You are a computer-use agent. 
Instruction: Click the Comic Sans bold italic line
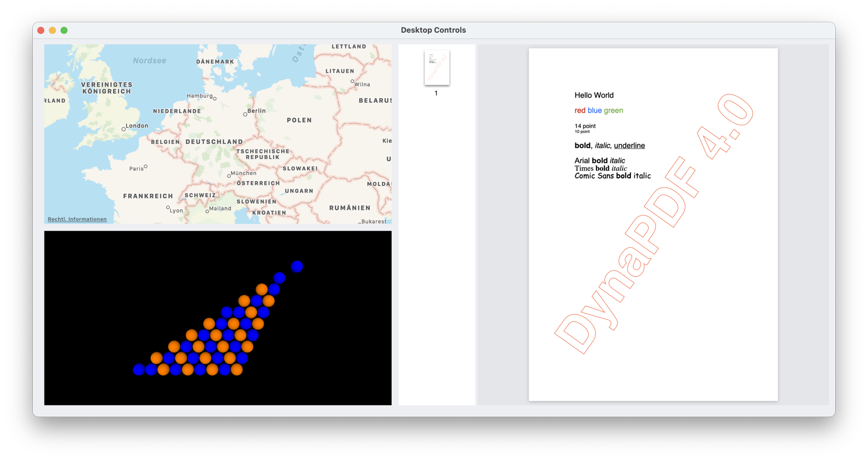coord(613,176)
